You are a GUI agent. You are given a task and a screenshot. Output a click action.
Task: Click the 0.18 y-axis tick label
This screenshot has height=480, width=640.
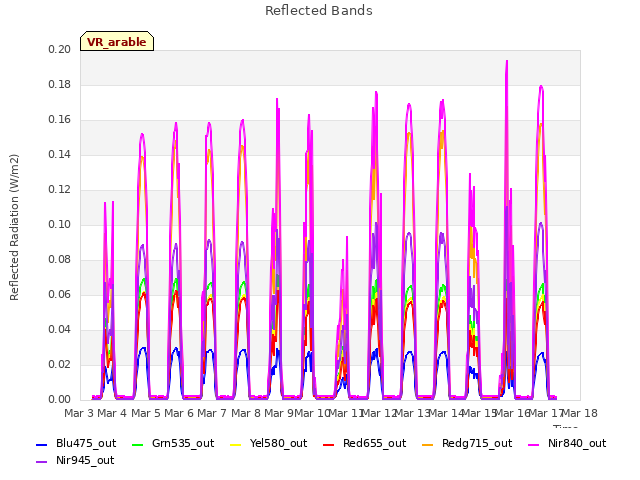click(x=60, y=84)
